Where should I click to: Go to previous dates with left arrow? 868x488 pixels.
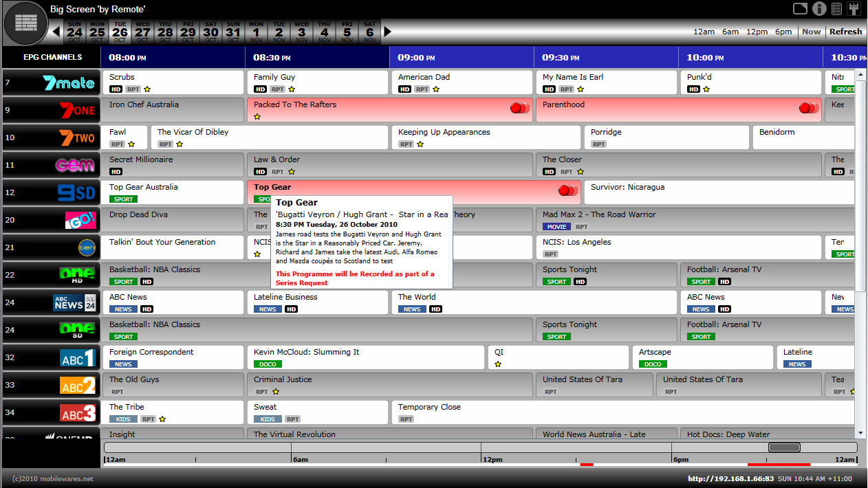56,32
